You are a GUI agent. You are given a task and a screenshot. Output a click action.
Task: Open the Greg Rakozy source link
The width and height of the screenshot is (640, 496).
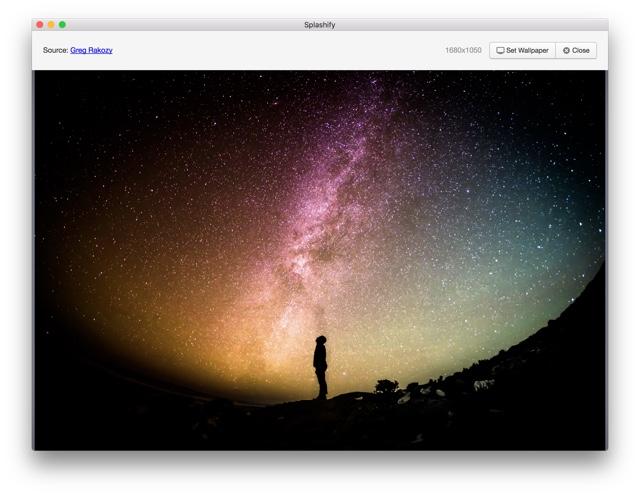click(x=91, y=50)
